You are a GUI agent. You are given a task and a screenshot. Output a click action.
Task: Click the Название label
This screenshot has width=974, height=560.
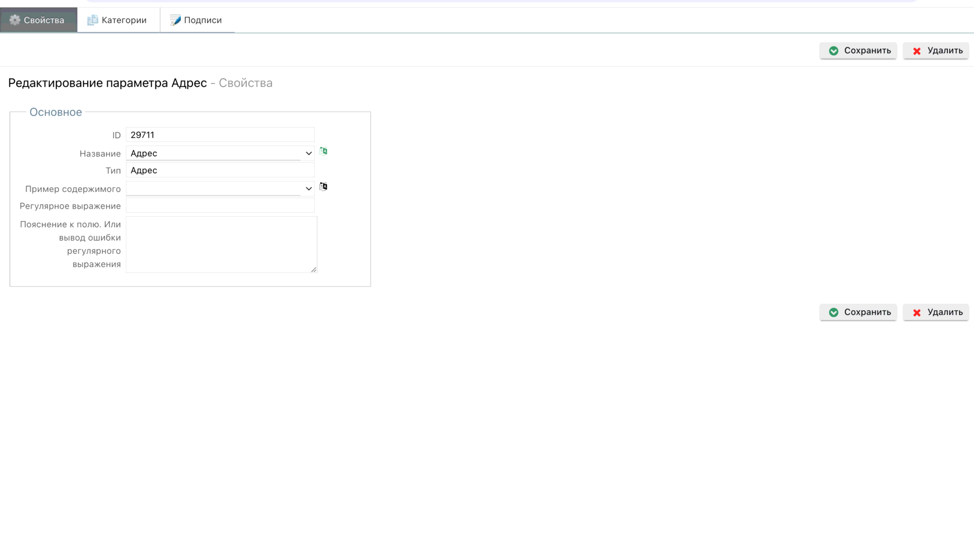click(100, 154)
